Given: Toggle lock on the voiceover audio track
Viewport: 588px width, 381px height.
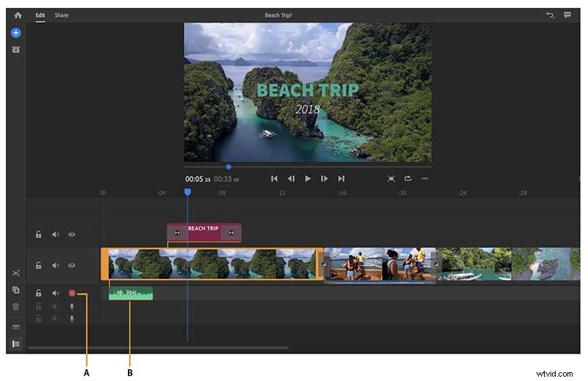Looking at the screenshot, I should pyautogui.click(x=39, y=293).
